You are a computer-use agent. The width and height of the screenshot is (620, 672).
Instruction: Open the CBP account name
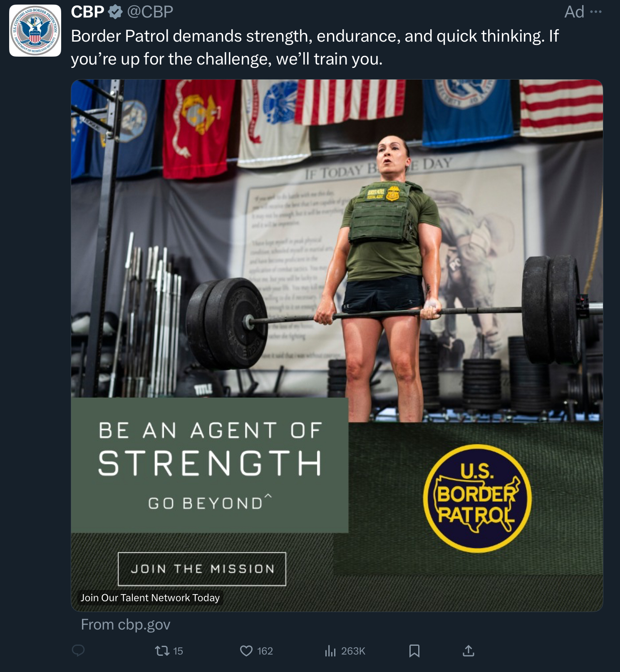click(87, 12)
